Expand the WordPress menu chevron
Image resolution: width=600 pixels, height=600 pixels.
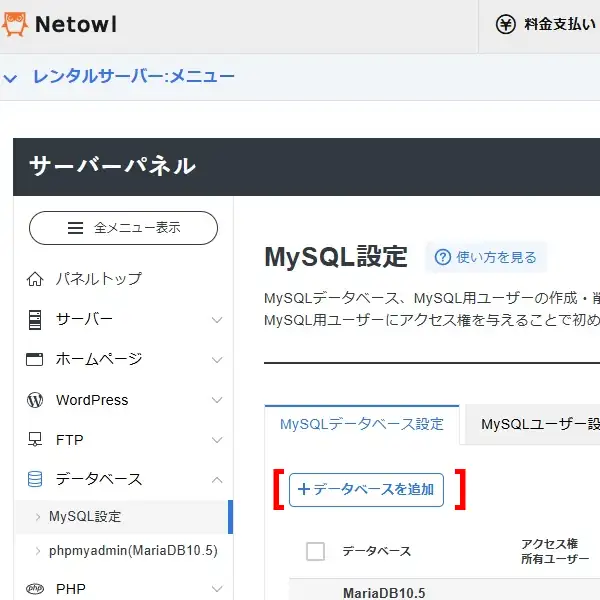point(217,400)
